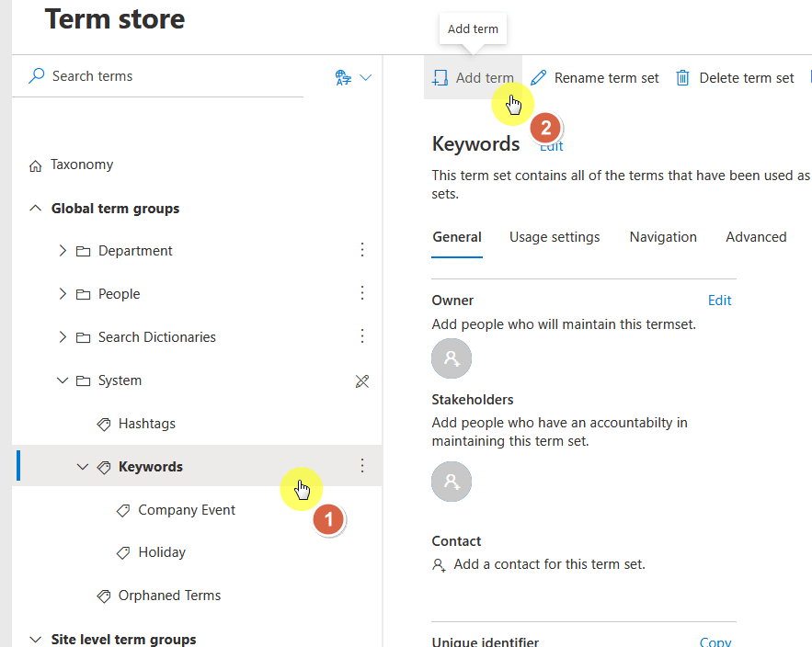Expand the language dropdown chevron

(x=366, y=77)
